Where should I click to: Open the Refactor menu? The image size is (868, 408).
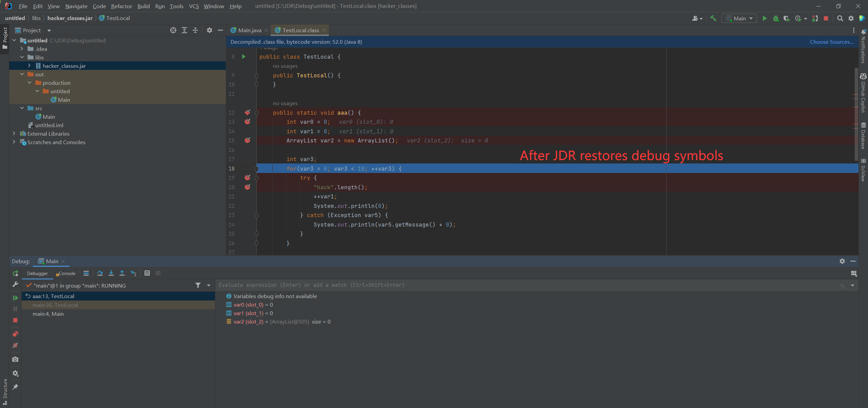(x=121, y=6)
